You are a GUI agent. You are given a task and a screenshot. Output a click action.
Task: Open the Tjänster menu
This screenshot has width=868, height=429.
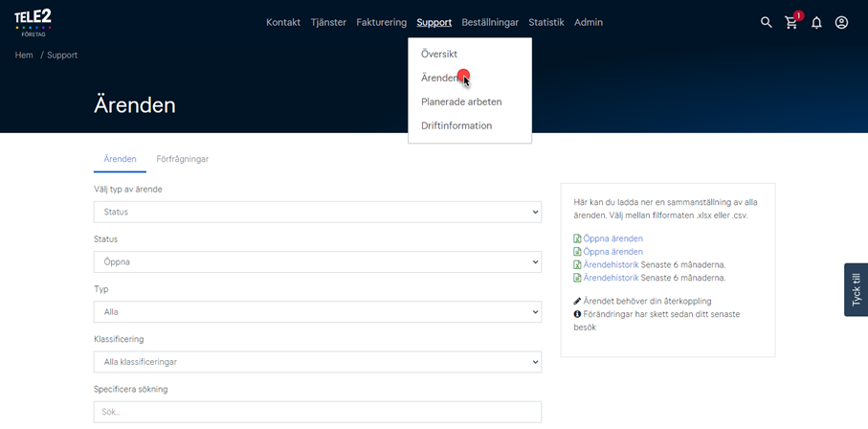click(x=328, y=23)
